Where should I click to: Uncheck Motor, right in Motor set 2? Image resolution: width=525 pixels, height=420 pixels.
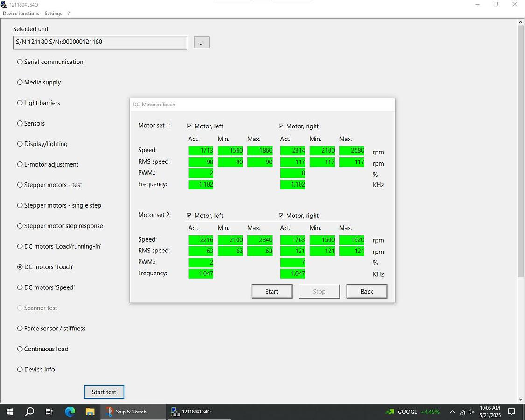pos(281,216)
